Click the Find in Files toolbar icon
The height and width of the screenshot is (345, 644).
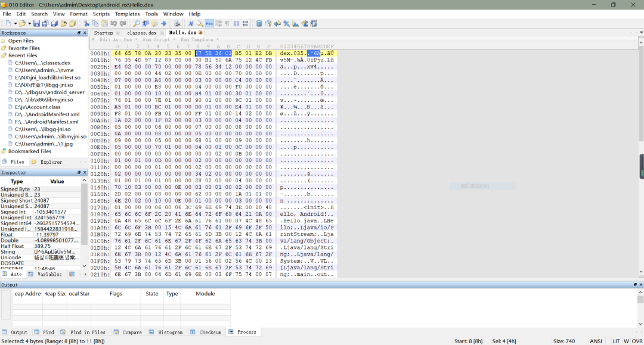[154, 23]
